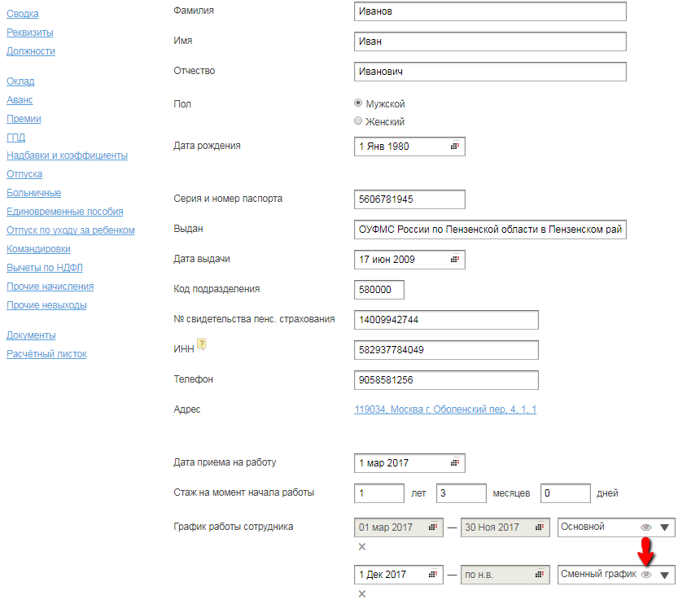
Task: Open the Оклад section
Action: point(20,81)
